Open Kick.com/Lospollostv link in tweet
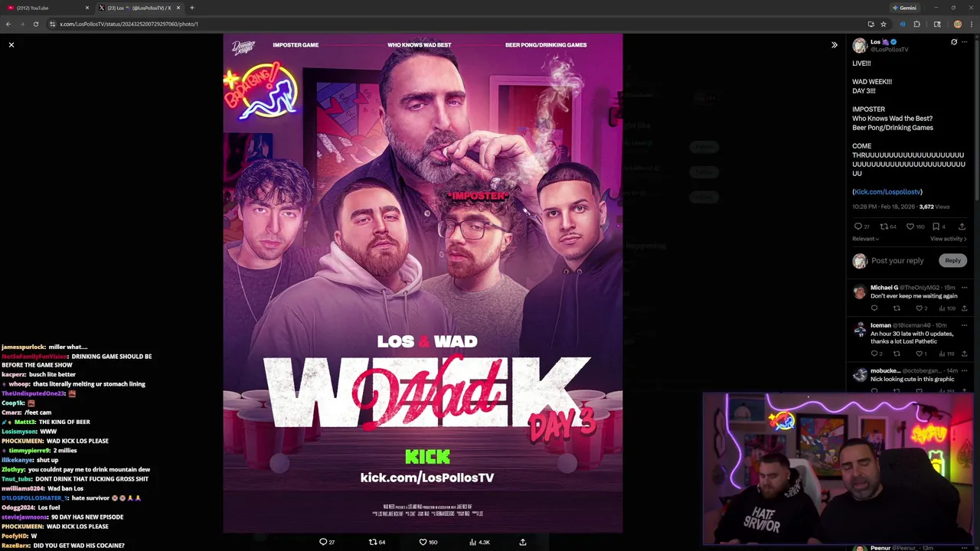The height and width of the screenshot is (551, 980). tap(887, 192)
